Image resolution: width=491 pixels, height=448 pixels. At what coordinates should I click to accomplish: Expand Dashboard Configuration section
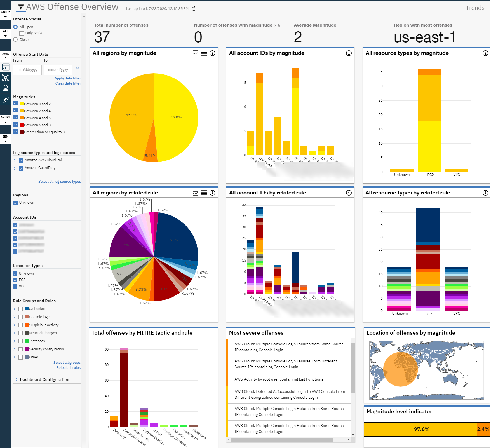pyautogui.click(x=17, y=379)
